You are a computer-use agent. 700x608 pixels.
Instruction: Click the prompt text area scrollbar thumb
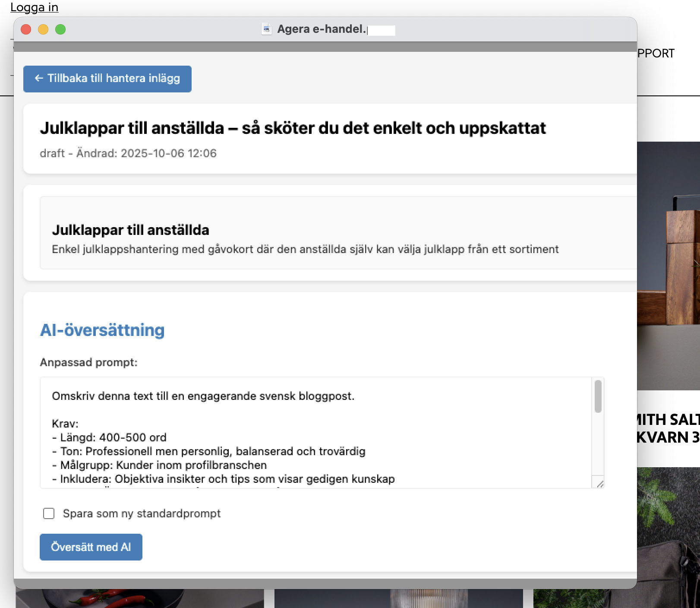click(x=598, y=396)
